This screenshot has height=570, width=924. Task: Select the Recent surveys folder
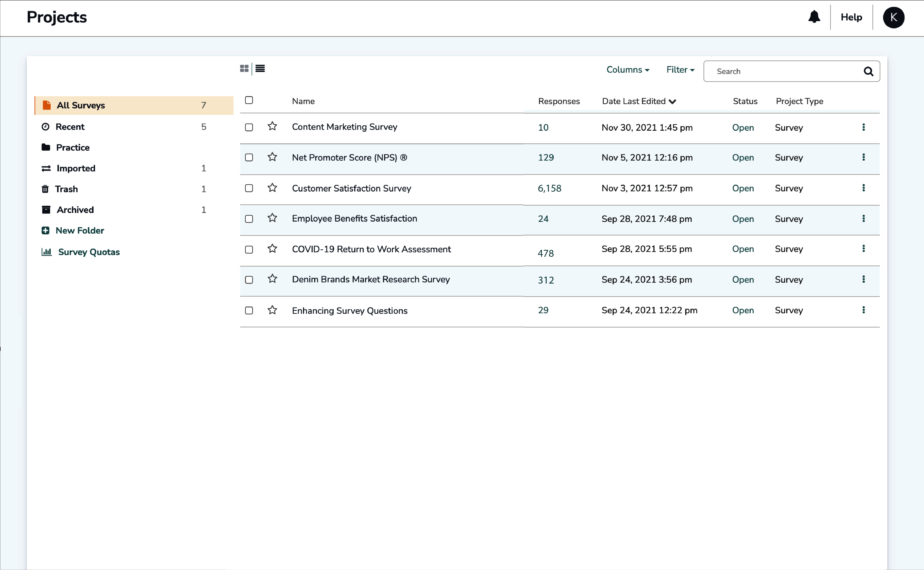[x=70, y=127]
